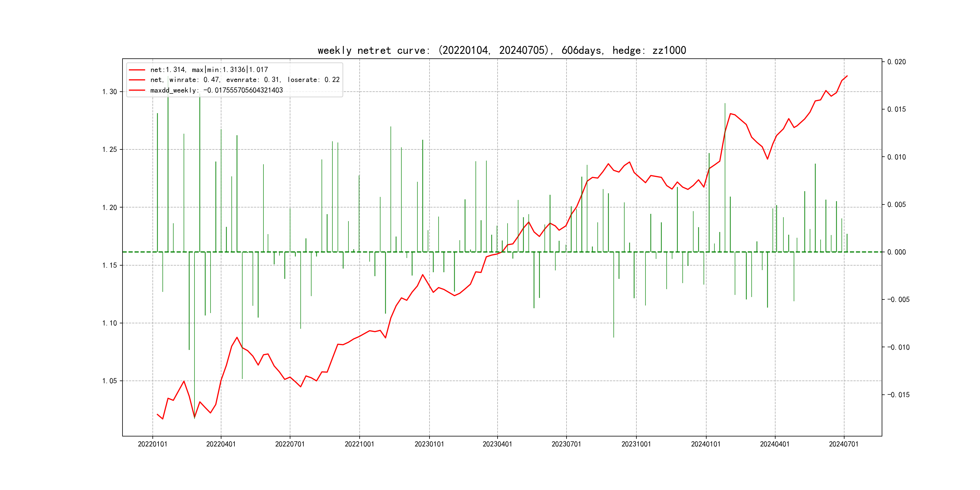980x490 pixels.
Task: Click the 0.020 right axis tick label
Action: click(896, 62)
